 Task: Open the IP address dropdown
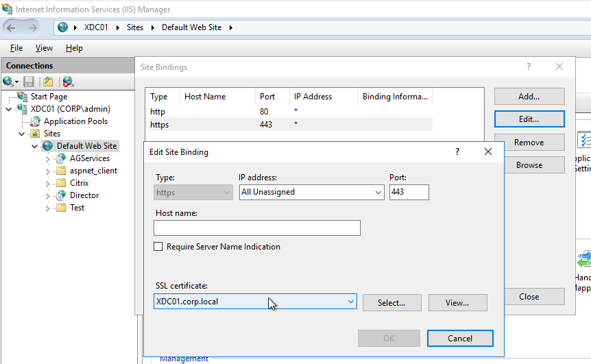(378, 192)
